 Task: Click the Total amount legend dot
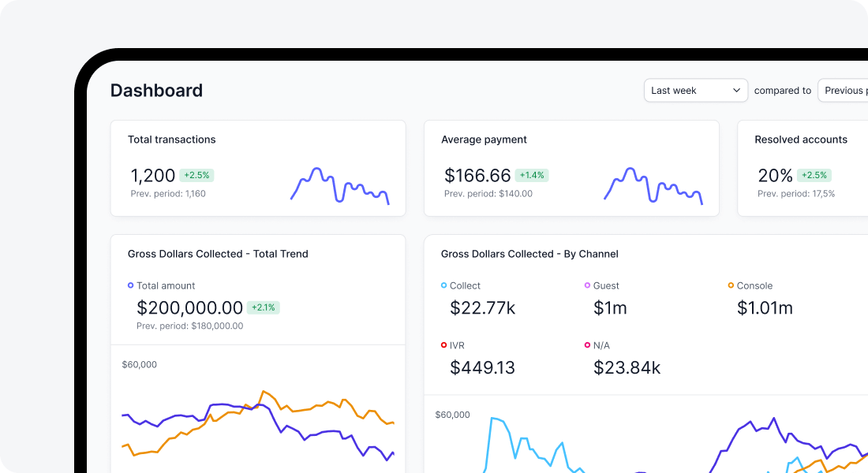point(131,285)
